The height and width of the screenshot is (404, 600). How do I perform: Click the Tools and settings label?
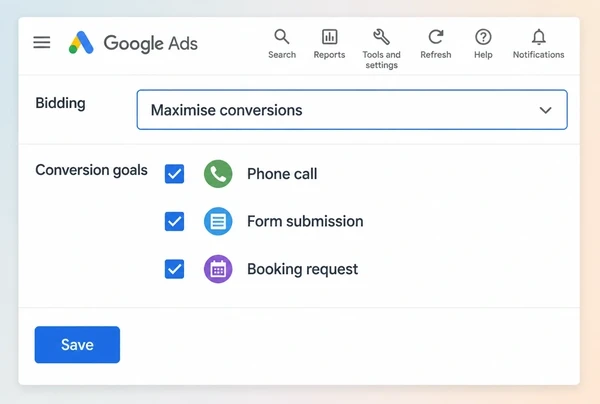(x=382, y=60)
